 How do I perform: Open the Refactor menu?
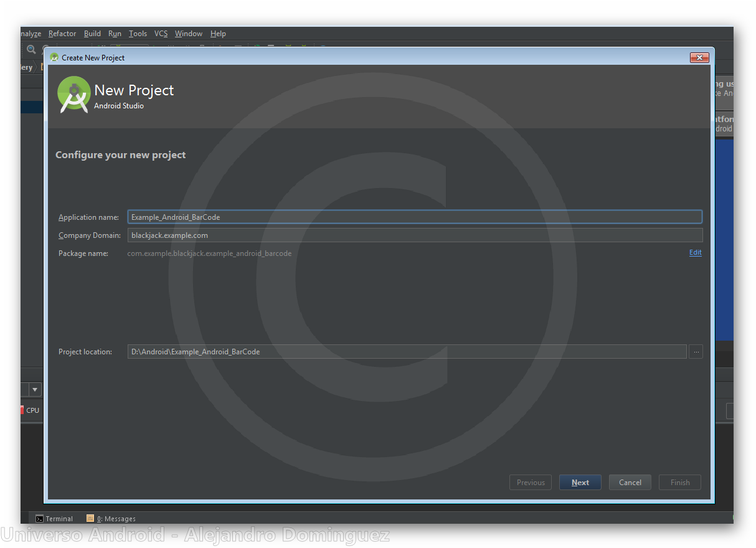tap(62, 34)
